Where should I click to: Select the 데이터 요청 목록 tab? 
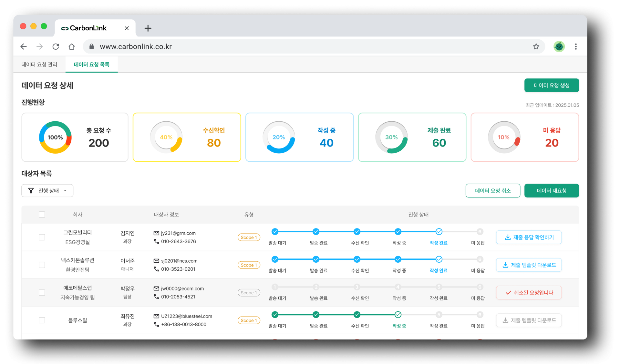[91, 64]
